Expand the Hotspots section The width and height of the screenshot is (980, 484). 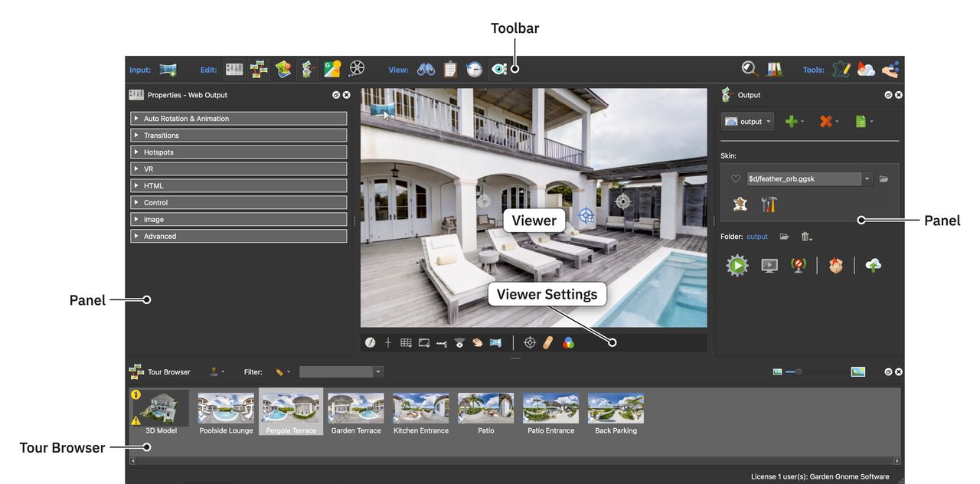pos(239,152)
